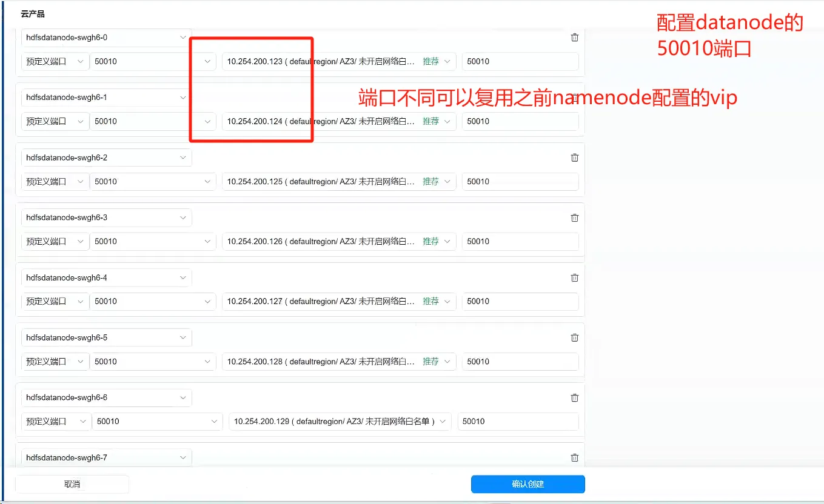824x504 pixels.
Task: Delete the hdfsdatanode-swgh6-2 row
Action: point(574,157)
